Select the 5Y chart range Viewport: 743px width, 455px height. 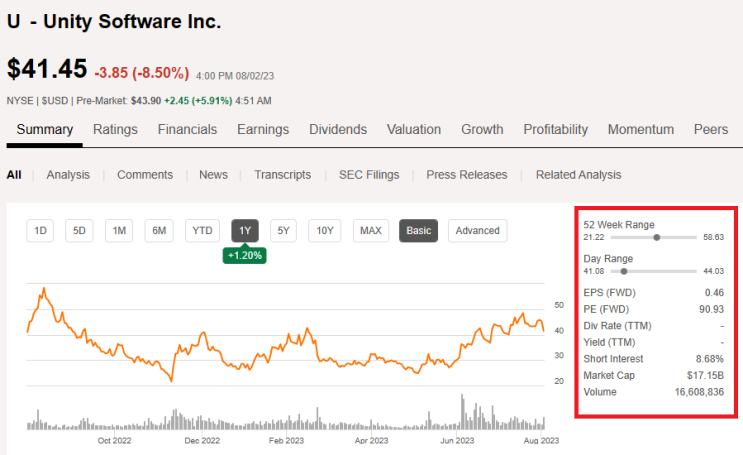click(283, 231)
